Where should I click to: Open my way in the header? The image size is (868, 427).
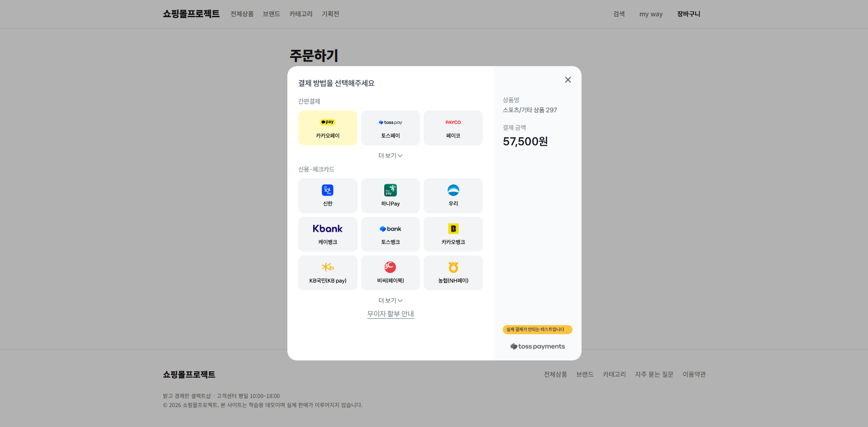click(651, 14)
